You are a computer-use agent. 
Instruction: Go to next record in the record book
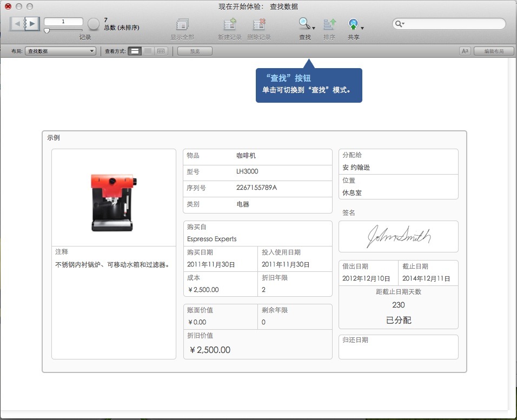[x=32, y=23]
